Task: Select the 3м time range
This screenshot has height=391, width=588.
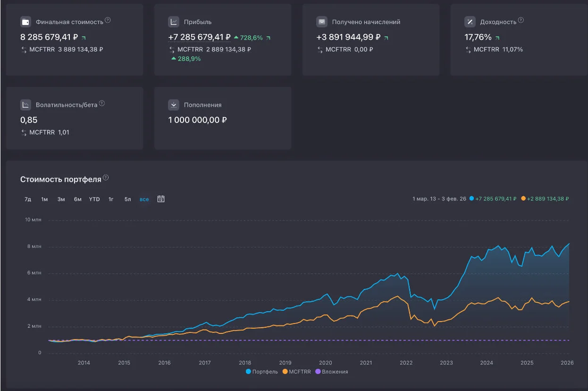Action: point(61,199)
